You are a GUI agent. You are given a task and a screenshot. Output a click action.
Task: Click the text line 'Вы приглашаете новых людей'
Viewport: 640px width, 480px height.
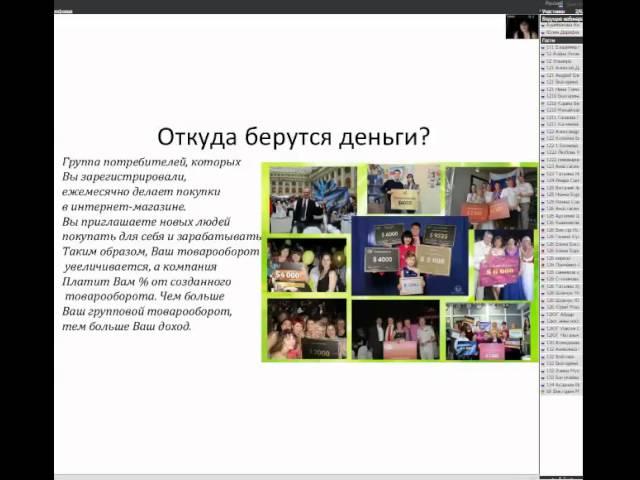(x=146, y=222)
